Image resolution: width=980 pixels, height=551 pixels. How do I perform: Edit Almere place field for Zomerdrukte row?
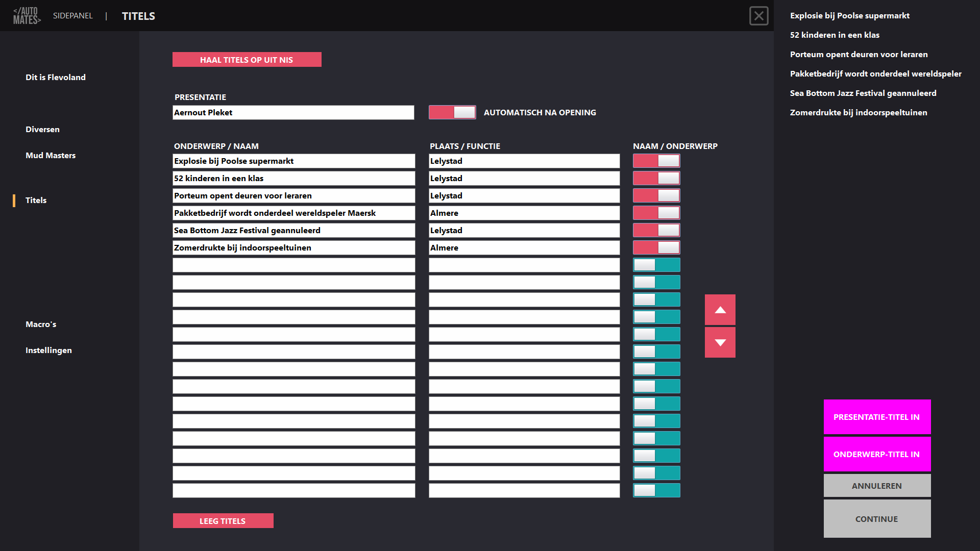click(x=524, y=247)
